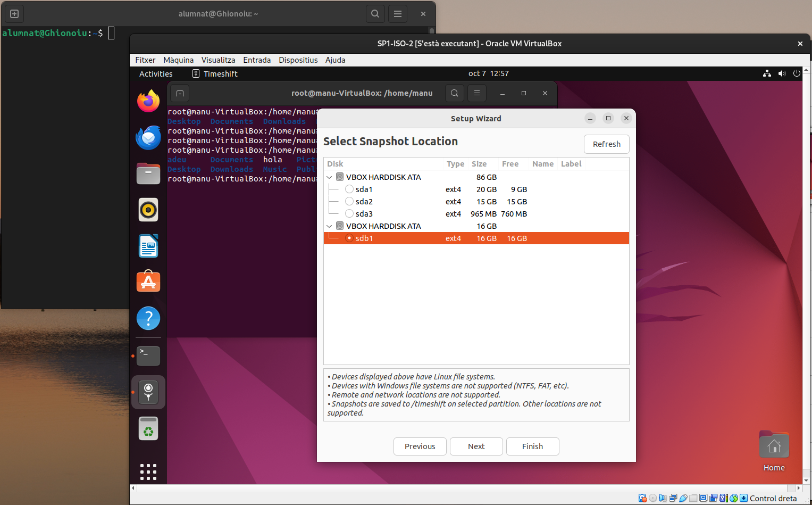Click the Refresh button
Image resolution: width=812 pixels, height=505 pixels.
click(x=606, y=144)
